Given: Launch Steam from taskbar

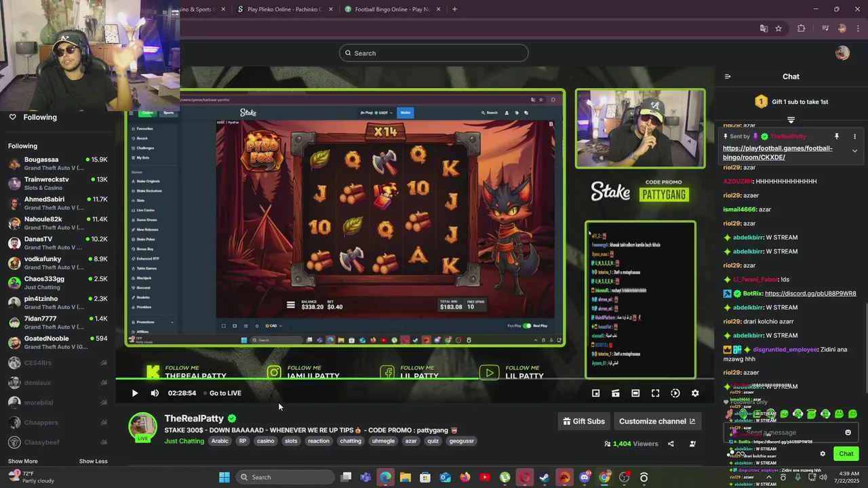Looking at the screenshot, I should (545, 477).
